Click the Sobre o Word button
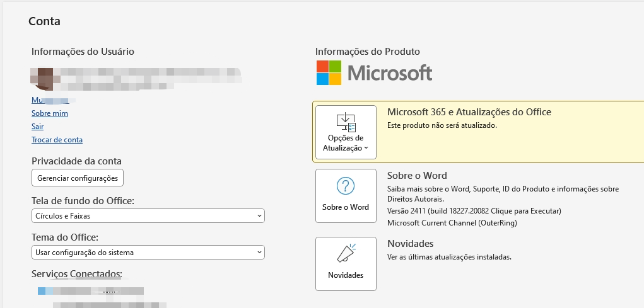Screen dimensions: 644x308 tap(346, 196)
